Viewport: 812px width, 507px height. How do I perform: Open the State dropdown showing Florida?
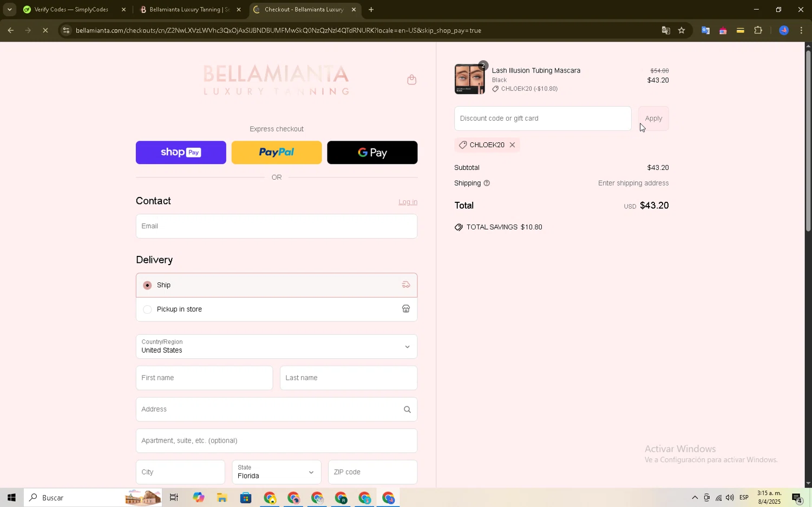click(x=277, y=472)
